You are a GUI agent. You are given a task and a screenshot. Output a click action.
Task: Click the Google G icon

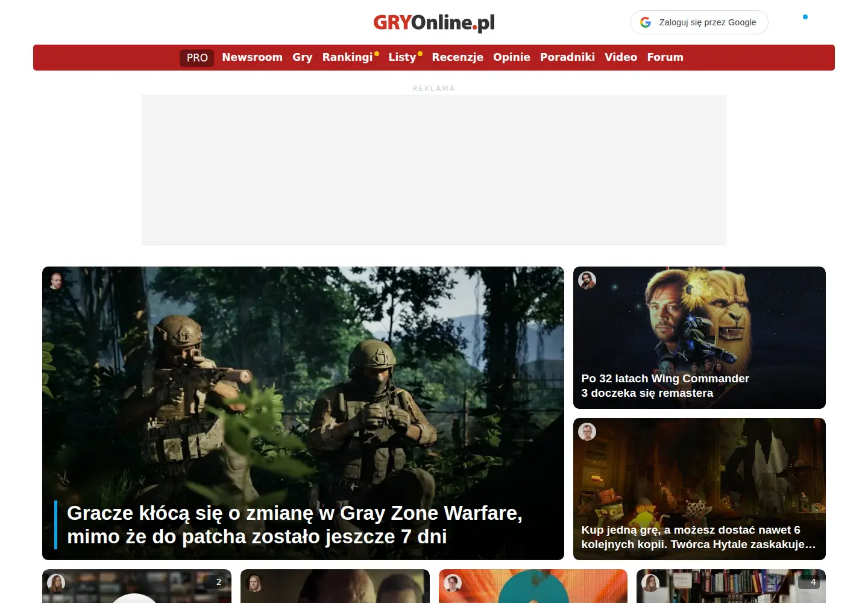coord(646,22)
